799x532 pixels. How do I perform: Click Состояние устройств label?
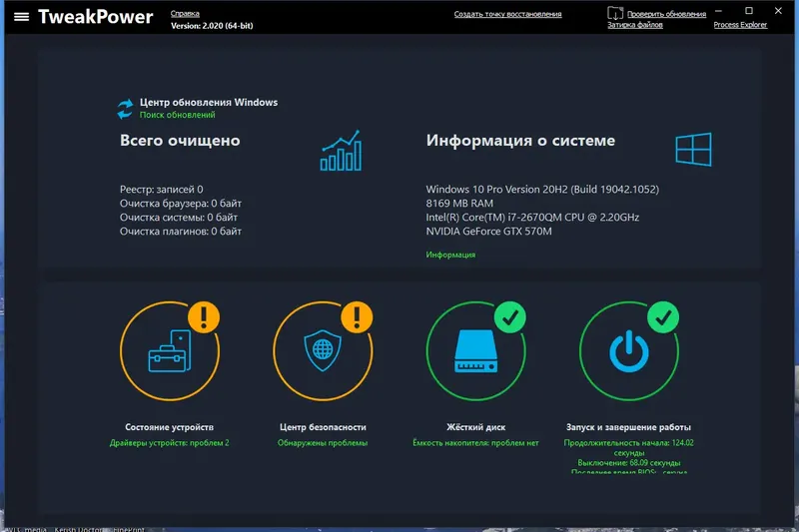[169, 427]
